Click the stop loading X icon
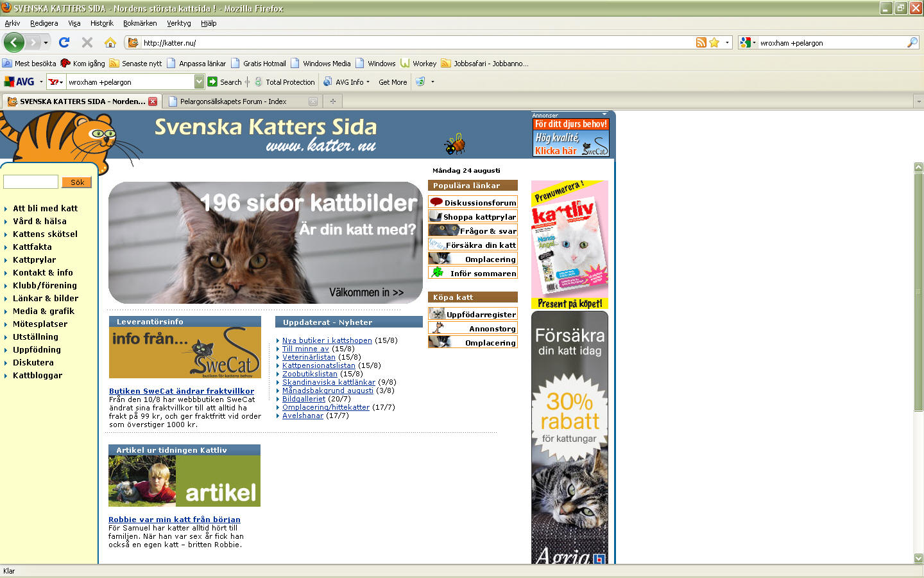 (87, 42)
